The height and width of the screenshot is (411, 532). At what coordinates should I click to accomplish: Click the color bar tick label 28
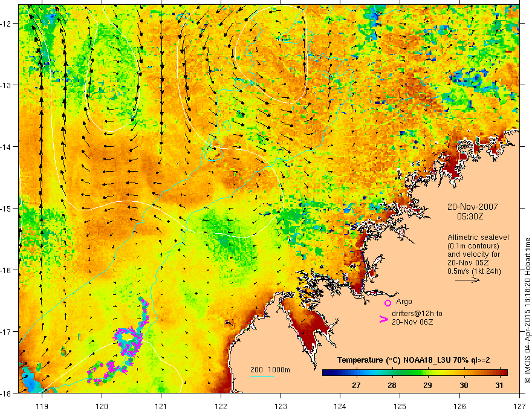tap(392, 385)
